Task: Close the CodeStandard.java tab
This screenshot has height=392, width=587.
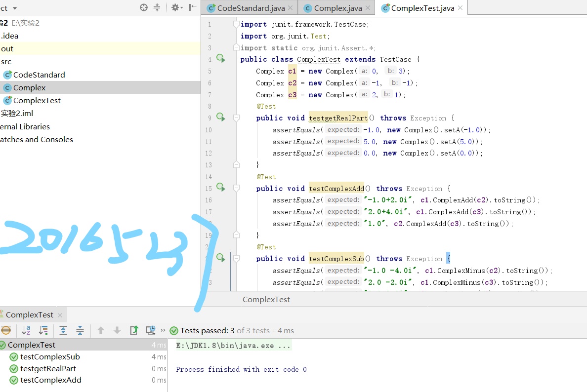Action: coord(291,8)
